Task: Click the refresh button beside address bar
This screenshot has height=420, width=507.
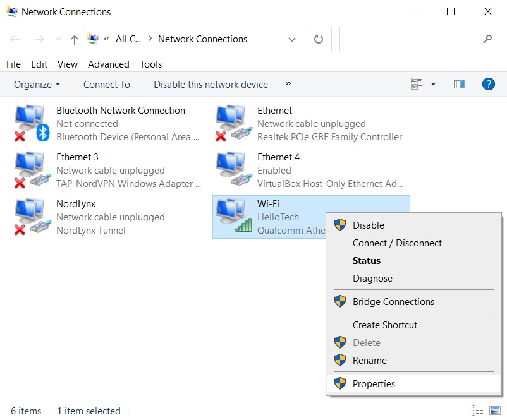Action: pos(319,39)
